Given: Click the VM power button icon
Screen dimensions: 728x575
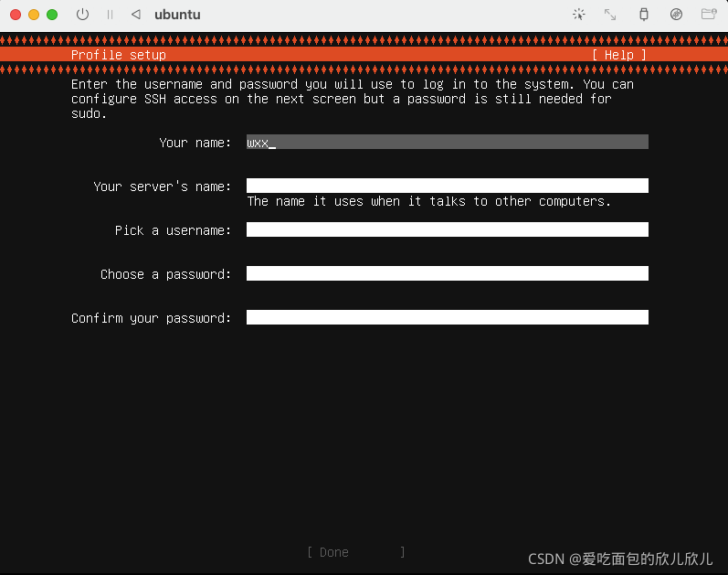Looking at the screenshot, I should click(x=82, y=15).
